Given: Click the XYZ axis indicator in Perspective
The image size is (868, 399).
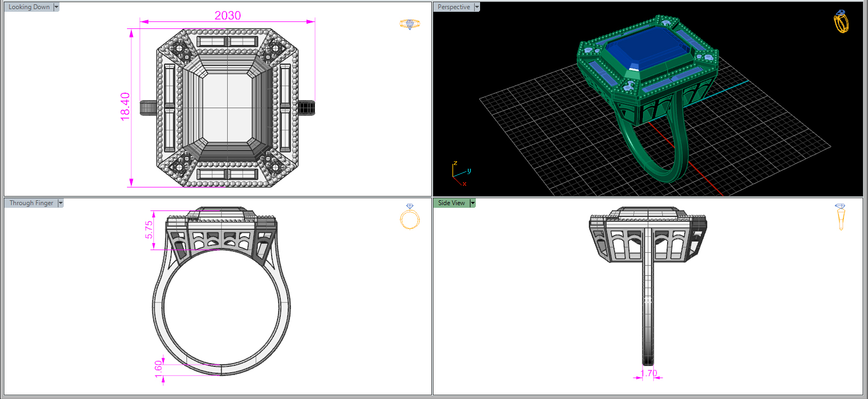Looking at the screenshot, I should click(x=461, y=174).
